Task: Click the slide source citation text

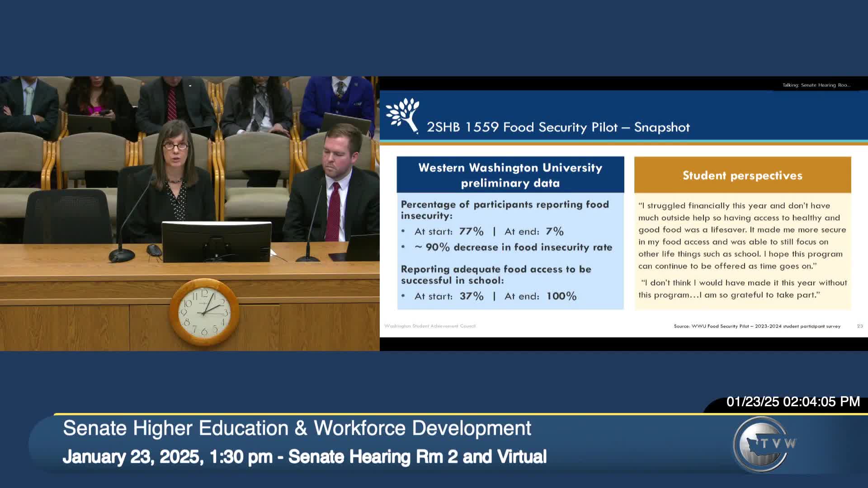Action: (757, 326)
